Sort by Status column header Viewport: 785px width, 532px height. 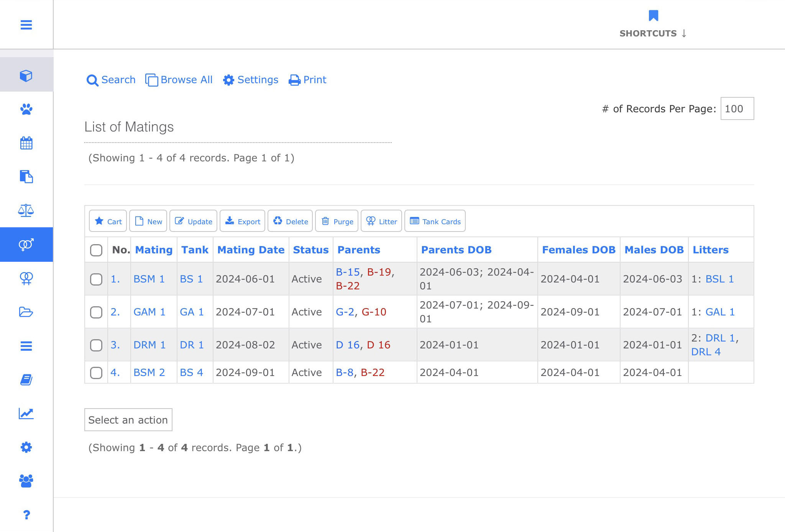coord(311,250)
